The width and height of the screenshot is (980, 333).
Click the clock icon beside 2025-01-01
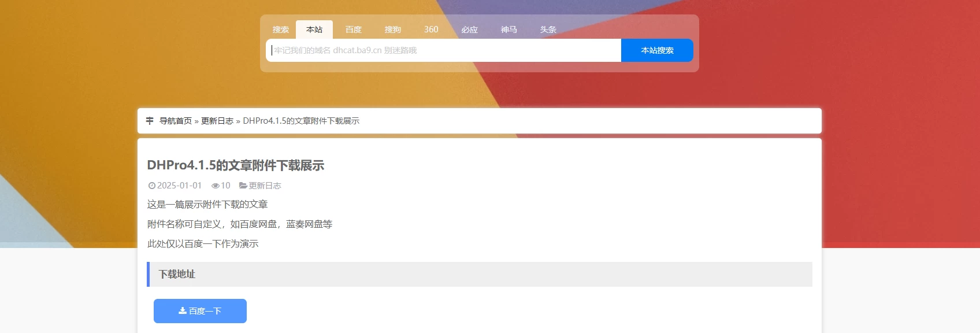click(x=152, y=186)
